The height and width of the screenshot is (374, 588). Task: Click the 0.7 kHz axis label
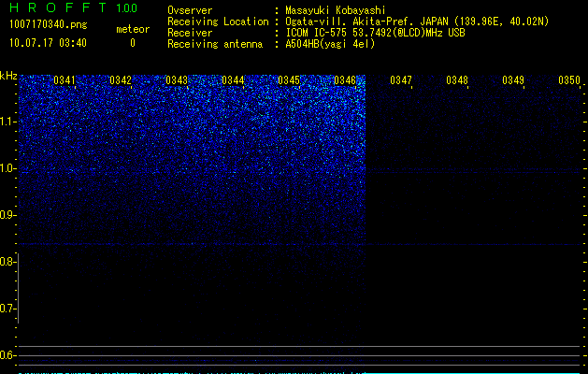click(x=7, y=309)
